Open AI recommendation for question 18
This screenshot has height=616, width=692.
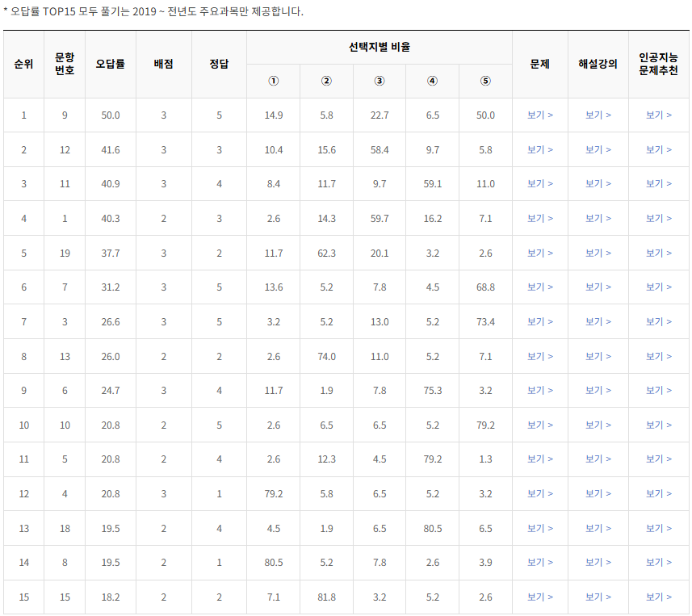659,529
